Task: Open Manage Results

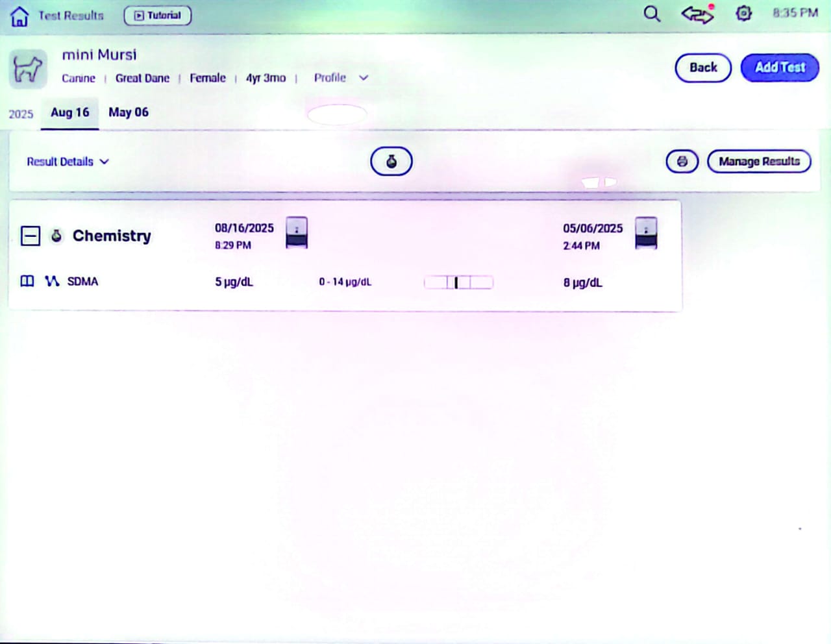Action: tap(759, 162)
